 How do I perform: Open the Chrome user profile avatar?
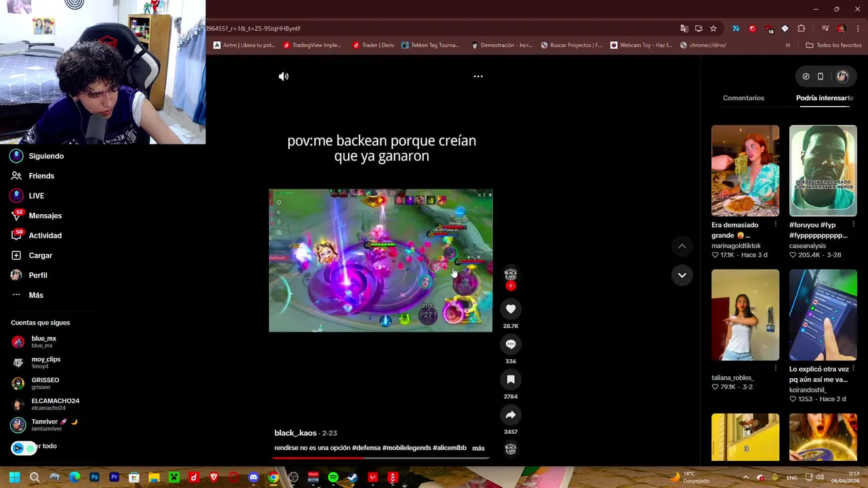(842, 28)
